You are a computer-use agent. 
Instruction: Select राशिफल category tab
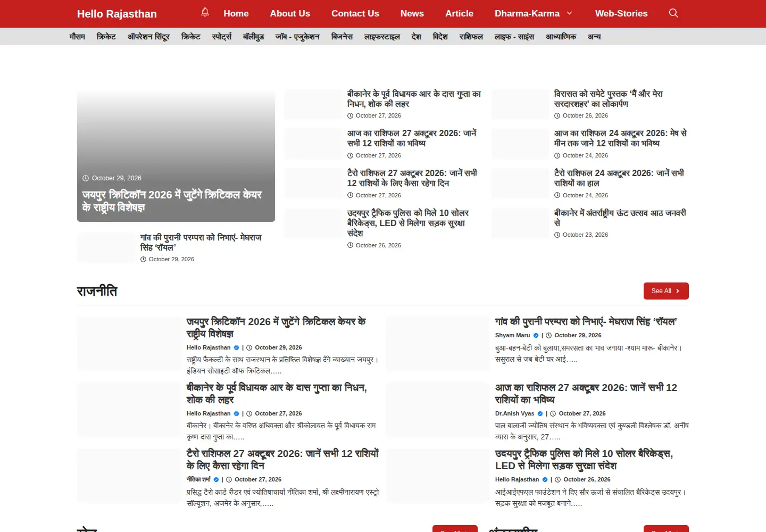471,37
